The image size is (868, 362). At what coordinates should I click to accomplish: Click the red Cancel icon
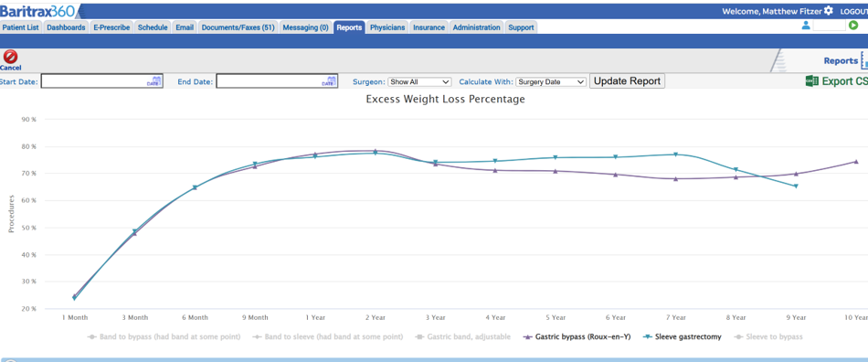point(11,57)
